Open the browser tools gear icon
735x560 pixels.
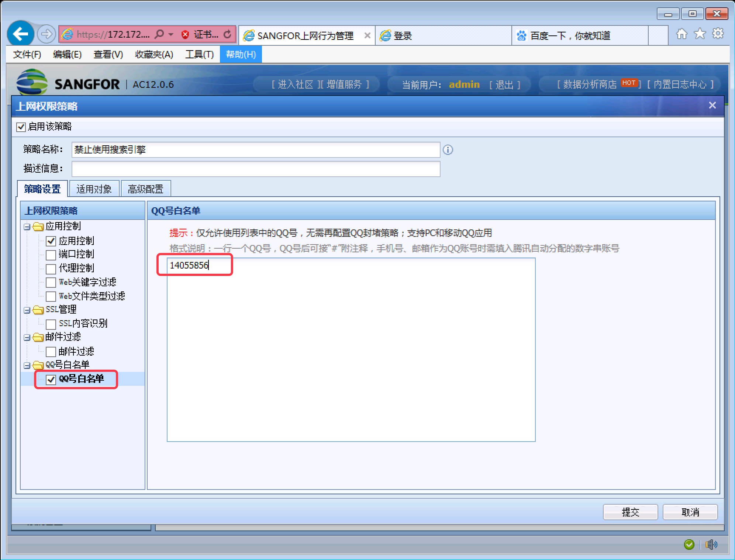coord(718,34)
